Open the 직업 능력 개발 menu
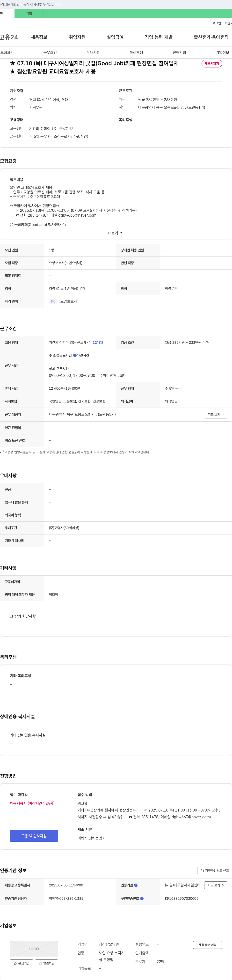This screenshot has height=980, width=232. tap(159, 37)
